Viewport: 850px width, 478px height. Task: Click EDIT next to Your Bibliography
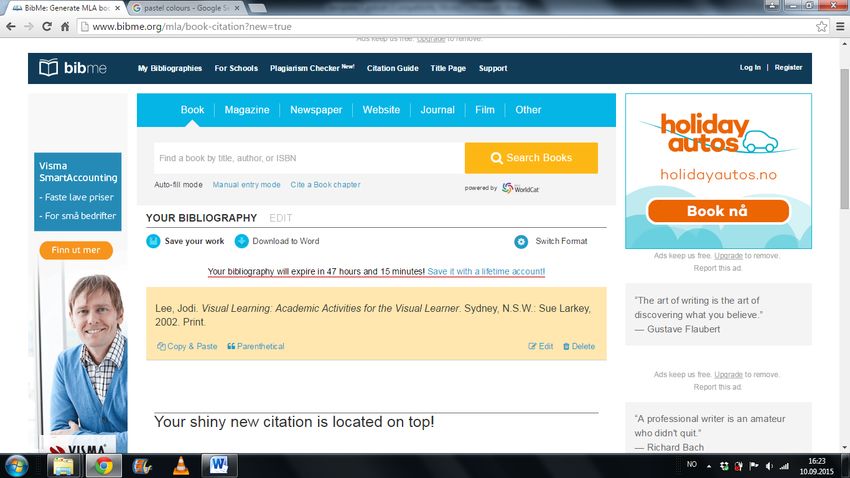point(280,218)
